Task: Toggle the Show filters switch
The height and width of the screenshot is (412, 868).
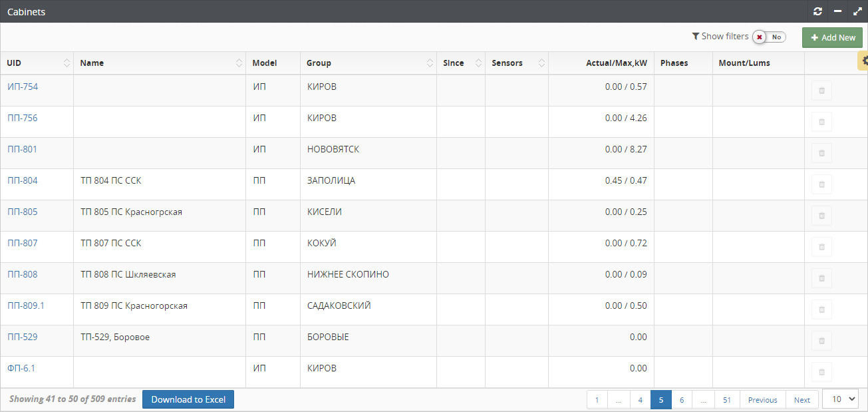Action: [769, 37]
